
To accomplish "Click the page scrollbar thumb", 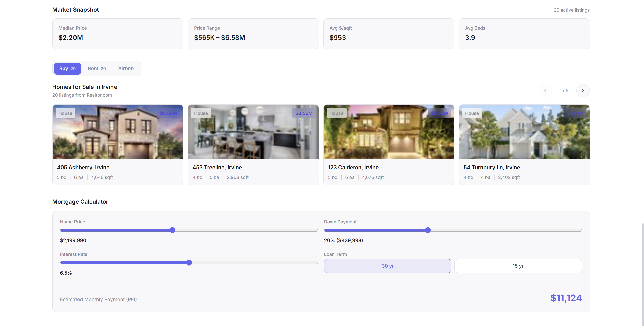I will (642, 274).
